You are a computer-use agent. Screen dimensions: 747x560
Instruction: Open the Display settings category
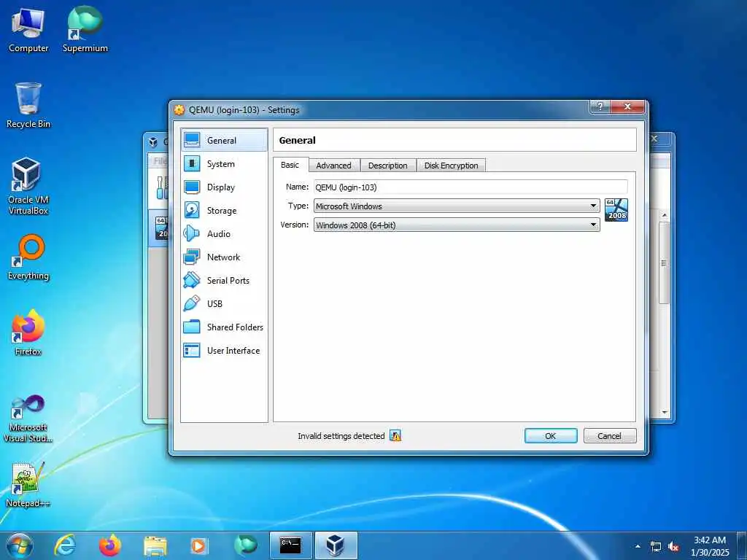(x=224, y=187)
